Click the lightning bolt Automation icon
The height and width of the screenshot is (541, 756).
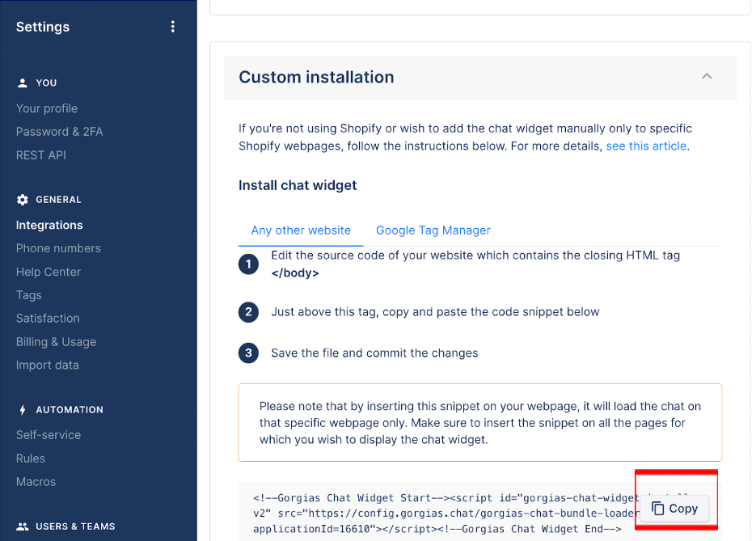(22, 410)
